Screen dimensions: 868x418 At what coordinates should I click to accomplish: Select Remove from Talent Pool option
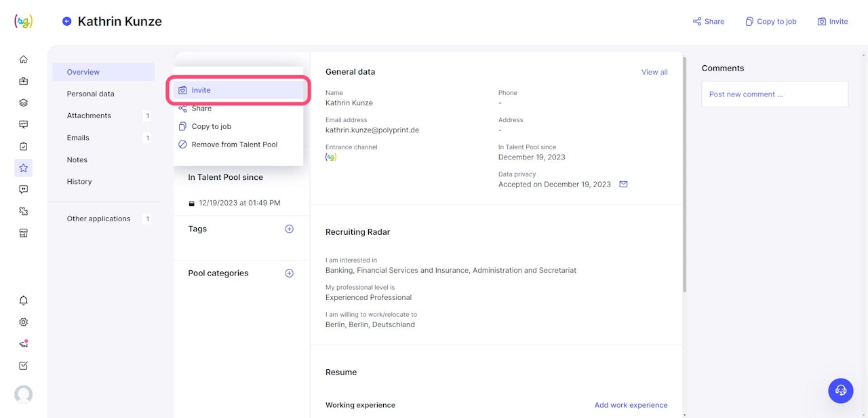coord(234,145)
